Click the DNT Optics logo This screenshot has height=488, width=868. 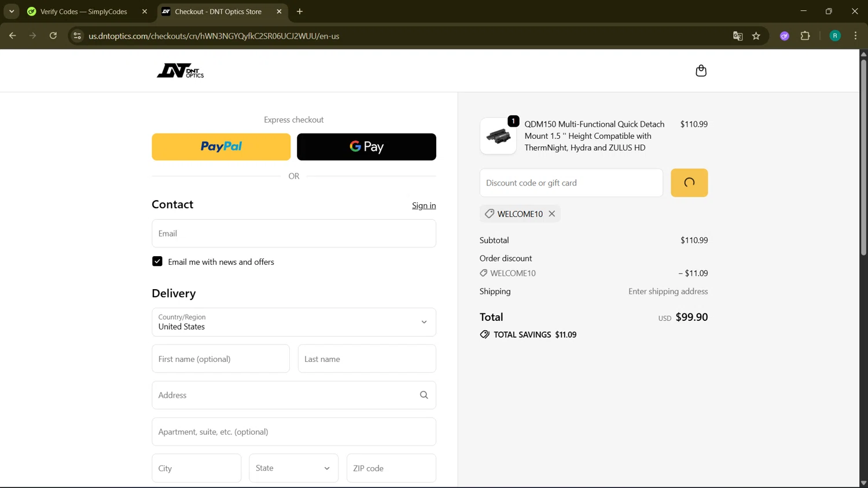[x=180, y=71]
